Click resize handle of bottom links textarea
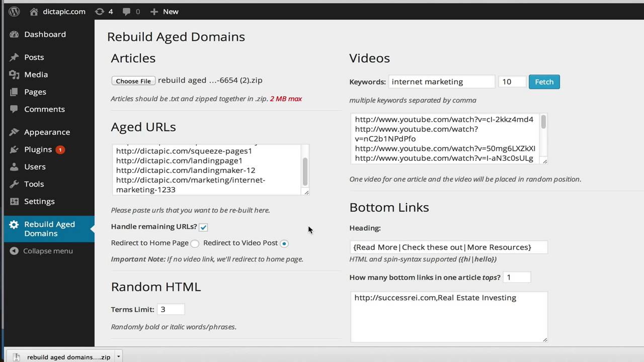 (544, 339)
